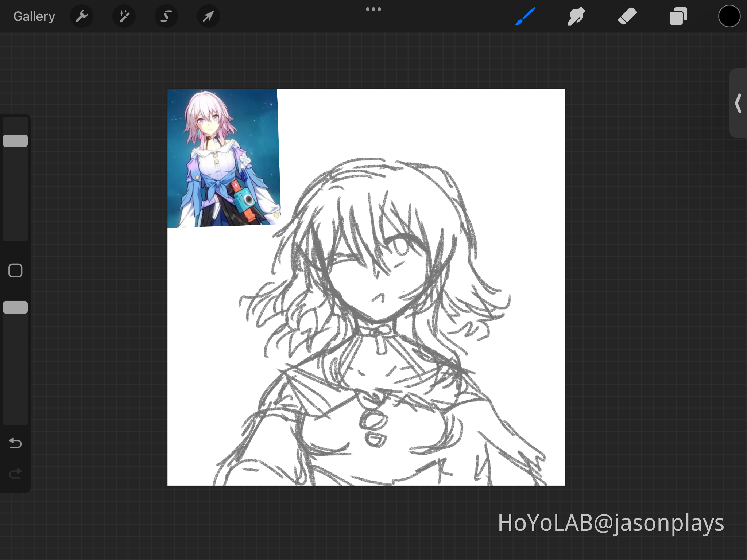This screenshot has width=747, height=560.
Task: Open the Adjustments magic wand menu
Action: [x=124, y=16]
